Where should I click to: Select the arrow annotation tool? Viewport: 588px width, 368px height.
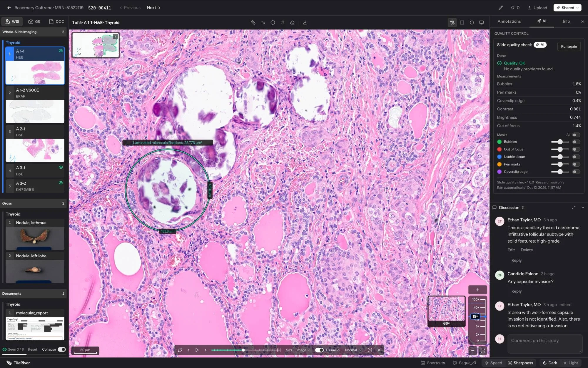click(263, 22)
